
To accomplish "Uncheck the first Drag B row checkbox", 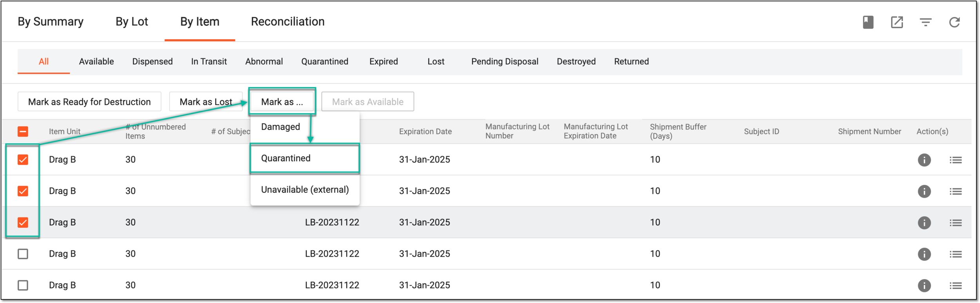I will pyautogui.click(x=23, y=160).
